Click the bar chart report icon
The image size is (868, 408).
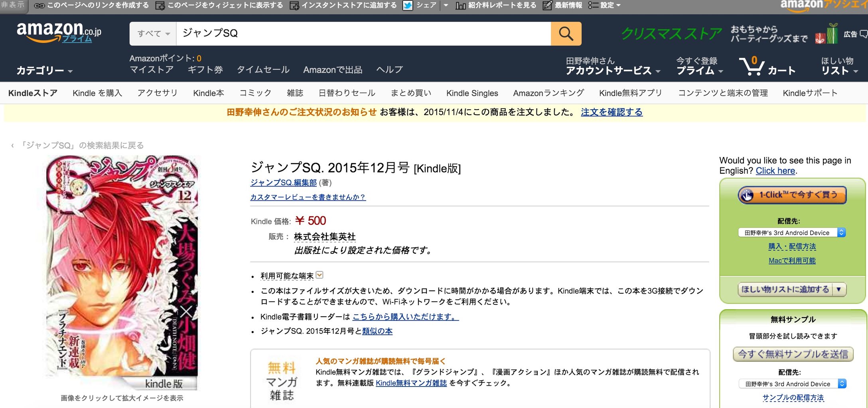point(460,6)
